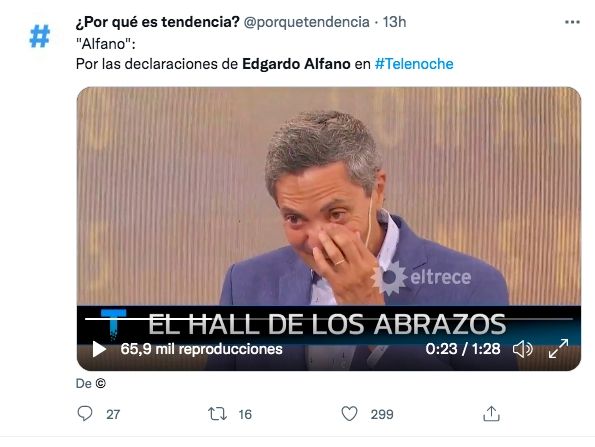Viewport: 595px width, 447px height.
Task: Open the tweet's three-dot more menu
Action: (572, 22)
